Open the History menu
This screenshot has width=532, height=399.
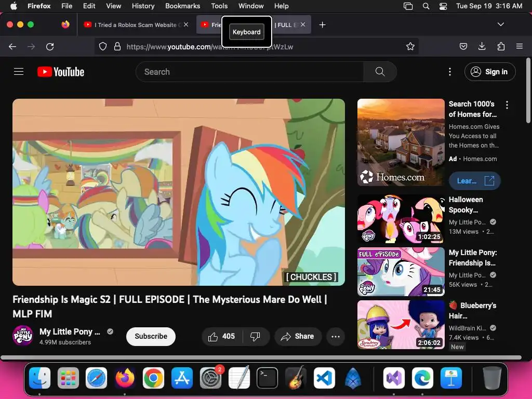click(x=143, y=6)
